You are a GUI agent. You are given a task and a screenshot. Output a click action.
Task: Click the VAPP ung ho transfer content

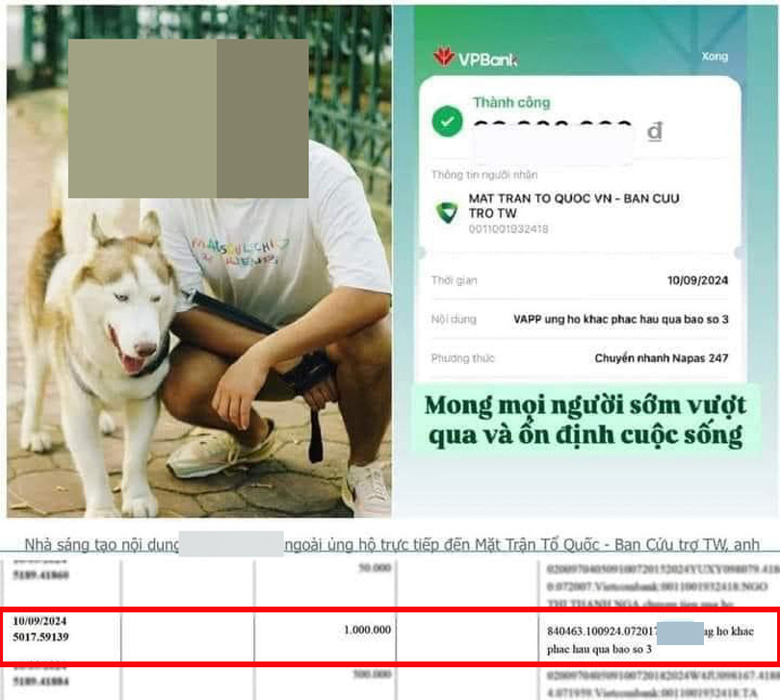point(620,319)
